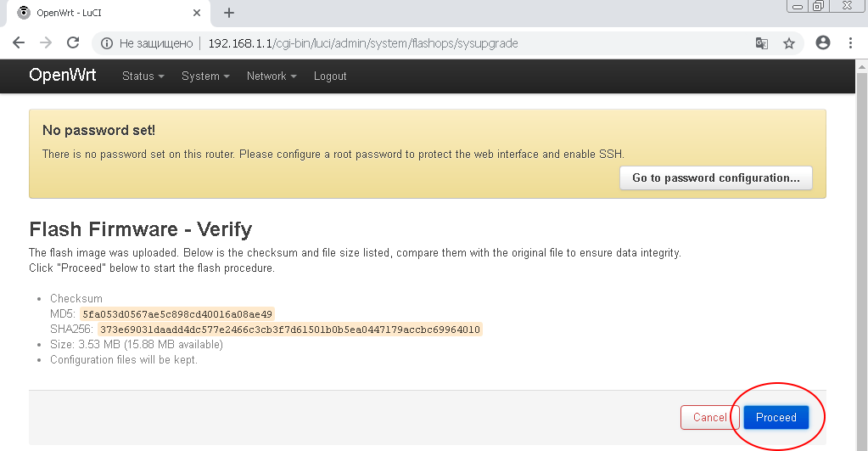Expand the Network dropdown menu
868x451 pixels.
[272, 76]
